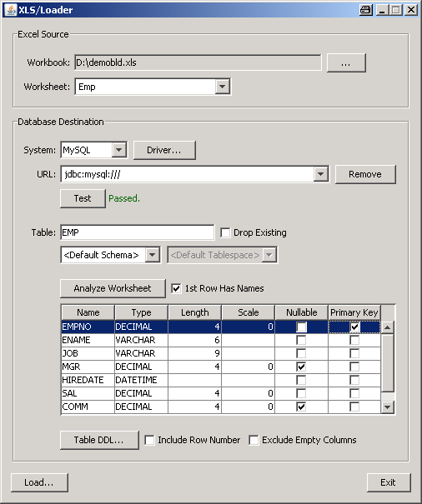This screenshot has height=504, width=422.
Task: Click scroll up arrow in column table
Action: pos(388,327)
